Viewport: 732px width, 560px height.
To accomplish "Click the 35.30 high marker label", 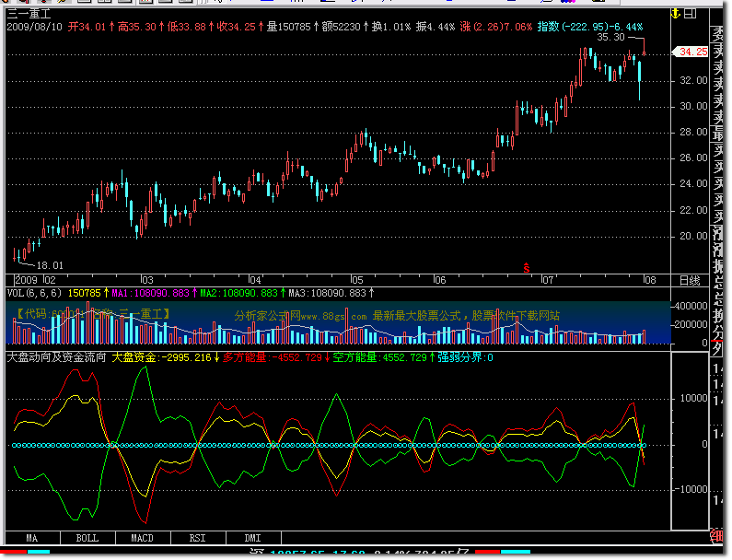I will click(610, 37).
